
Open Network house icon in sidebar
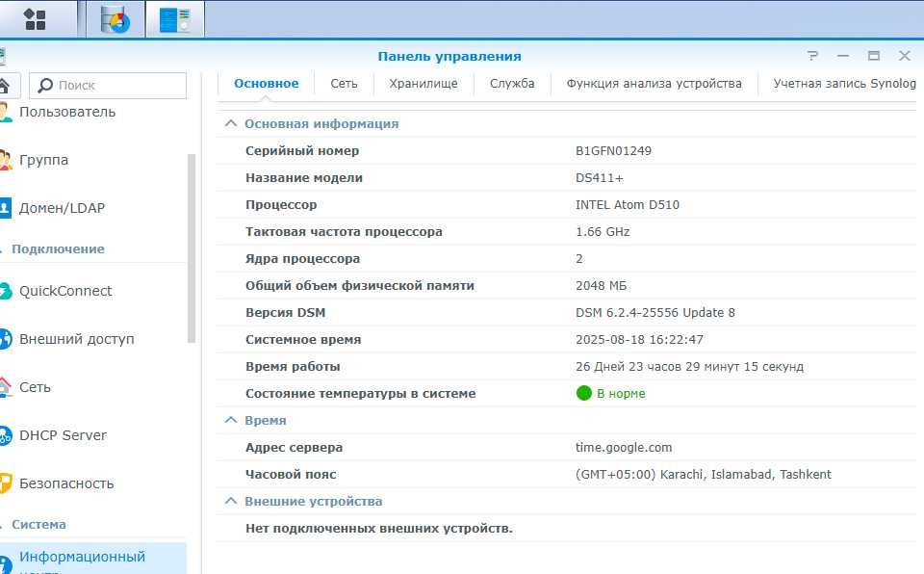[x=5, y=387]
